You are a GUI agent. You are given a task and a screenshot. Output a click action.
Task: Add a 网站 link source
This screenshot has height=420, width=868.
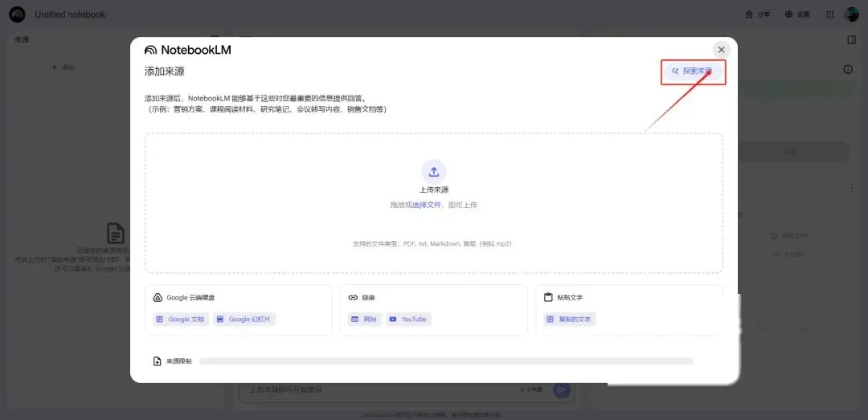(x=364, y=320)
